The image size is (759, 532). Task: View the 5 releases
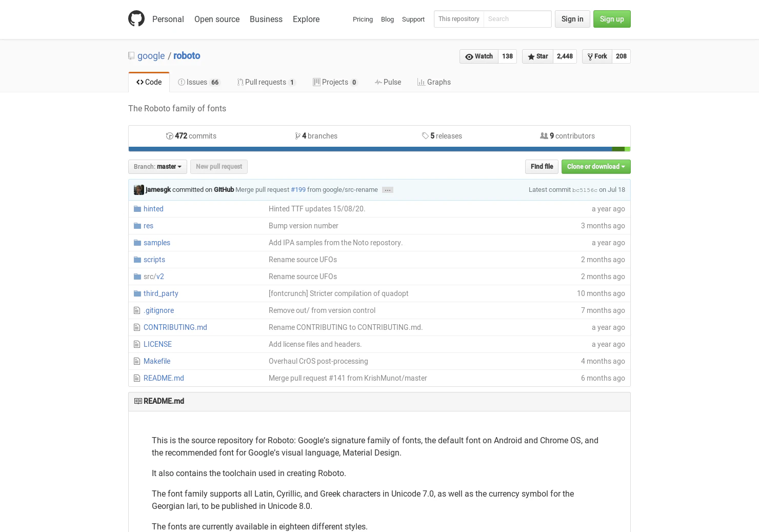442,136
